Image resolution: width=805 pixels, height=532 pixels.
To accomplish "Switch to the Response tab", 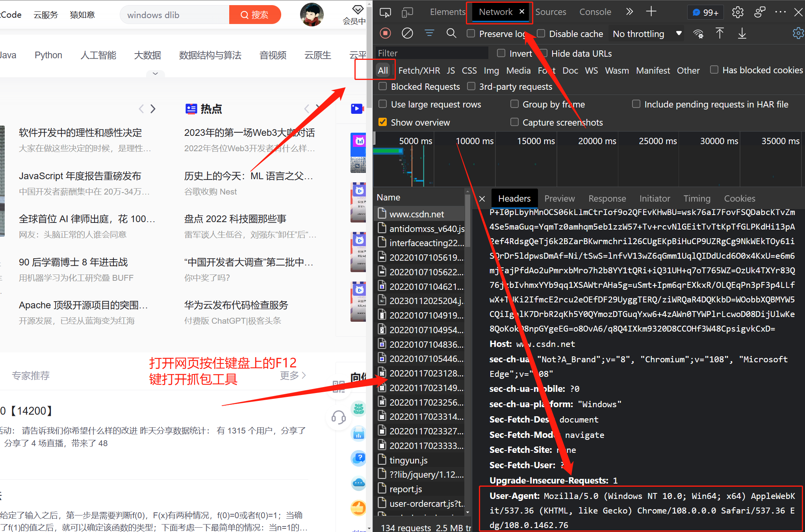I will coord(607,198).
